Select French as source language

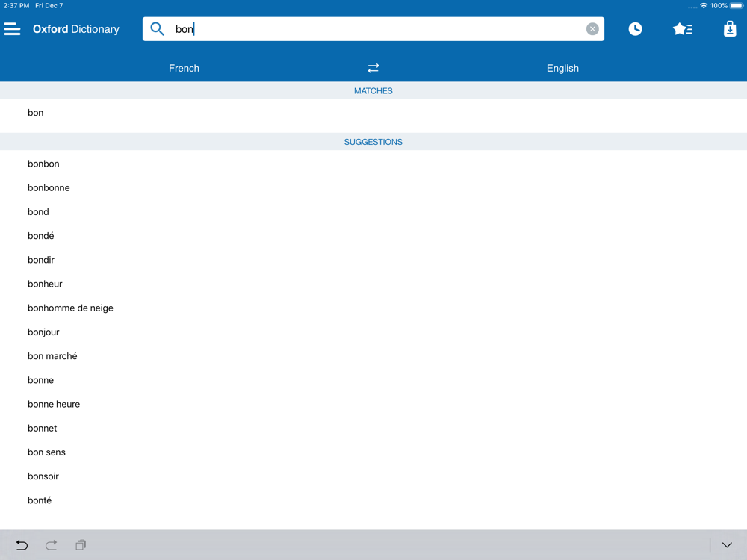pos(184,68)
